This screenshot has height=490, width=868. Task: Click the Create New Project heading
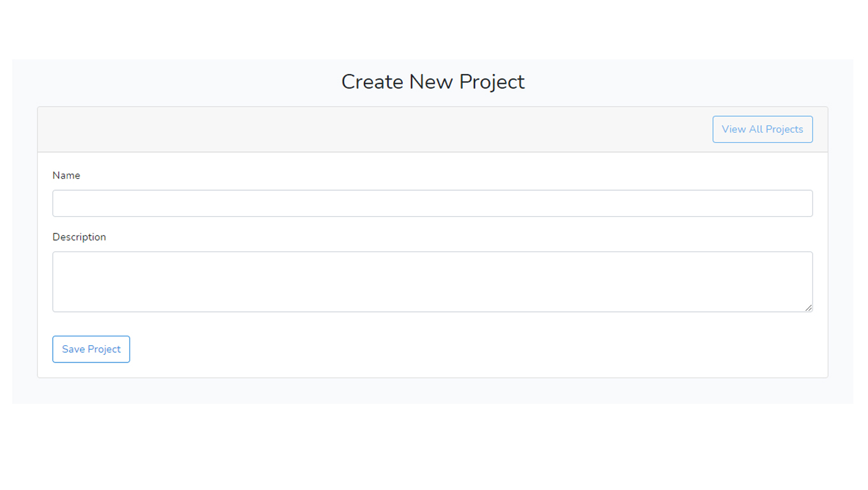433,82
